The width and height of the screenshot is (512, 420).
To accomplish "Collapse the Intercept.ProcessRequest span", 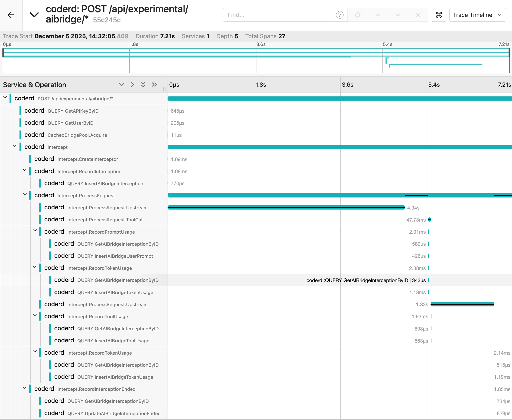I will click(25, 194).
